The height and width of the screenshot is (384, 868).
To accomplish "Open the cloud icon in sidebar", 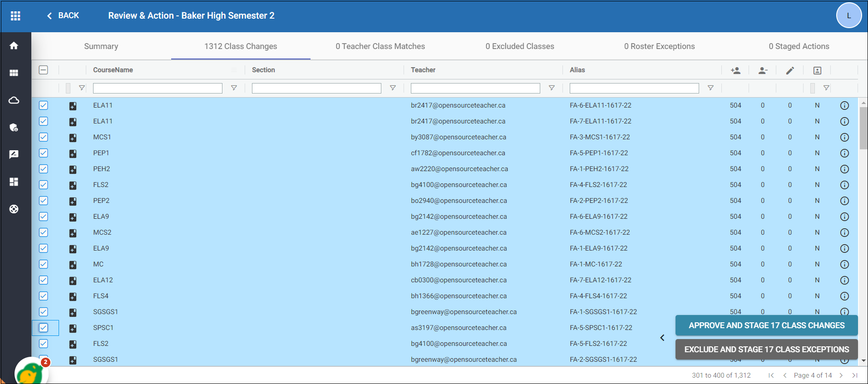I will point(14,100).
